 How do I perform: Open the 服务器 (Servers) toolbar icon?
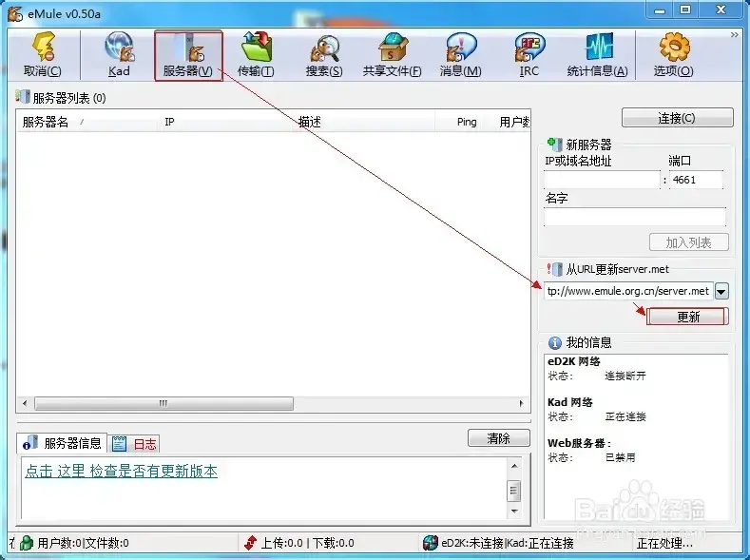(x=188, y=55)
